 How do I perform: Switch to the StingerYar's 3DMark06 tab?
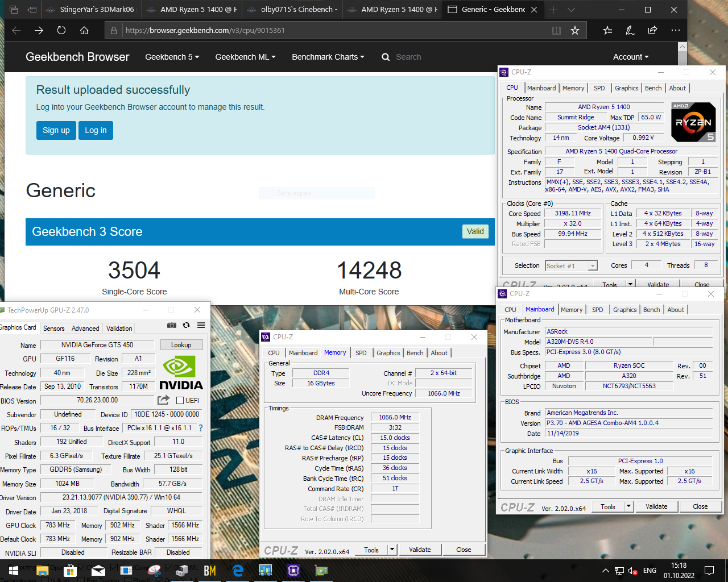coord(91,10)
